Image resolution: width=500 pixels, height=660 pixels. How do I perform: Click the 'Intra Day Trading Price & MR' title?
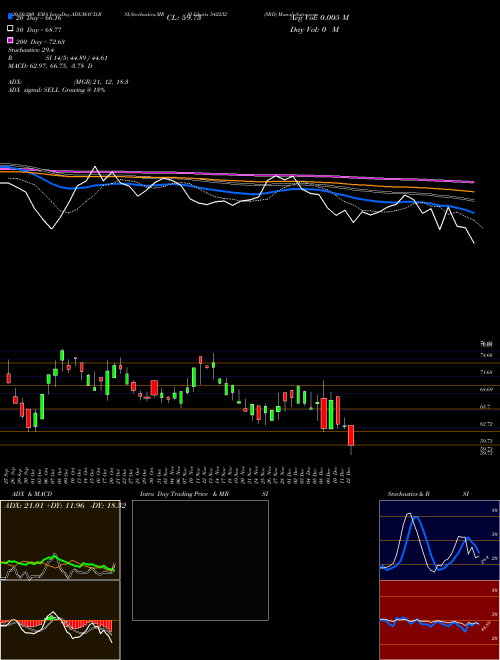[184, 494]
